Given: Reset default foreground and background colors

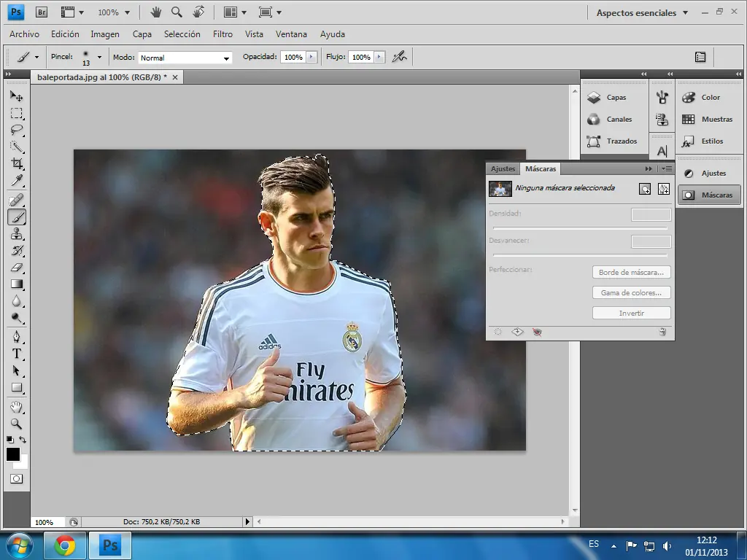Looking at the screenshot, I should pos(10,440).
